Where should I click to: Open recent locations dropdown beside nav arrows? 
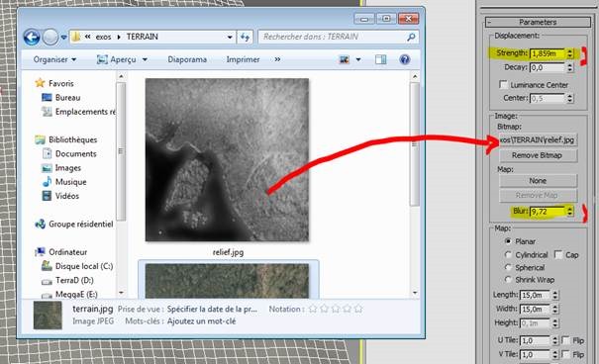[63, 38]
